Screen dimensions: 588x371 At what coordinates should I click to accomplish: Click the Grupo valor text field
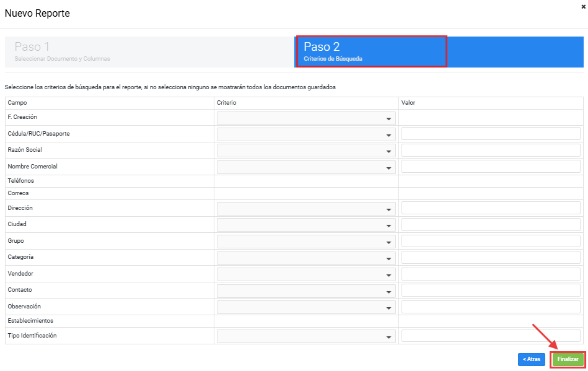coord(491,241)
